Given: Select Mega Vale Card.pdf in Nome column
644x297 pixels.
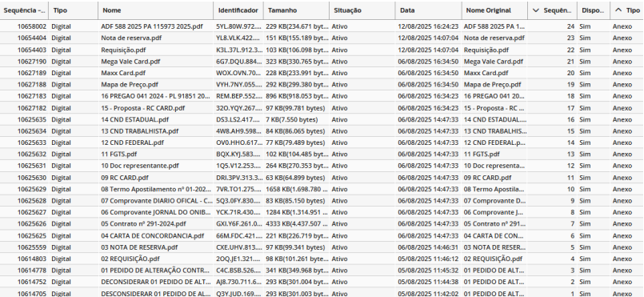Looking at the screenshot, I should click(130, 61).
